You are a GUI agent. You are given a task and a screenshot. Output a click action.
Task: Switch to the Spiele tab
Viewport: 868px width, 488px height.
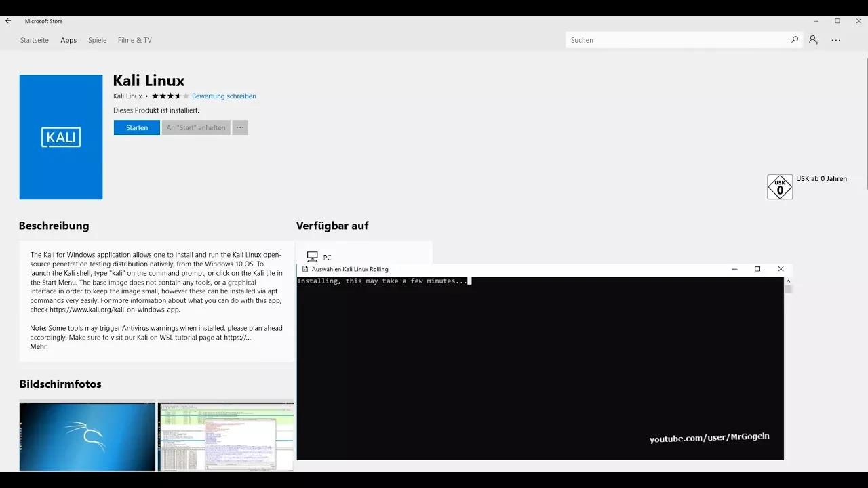pyautogui.click(x=98, y=40)
